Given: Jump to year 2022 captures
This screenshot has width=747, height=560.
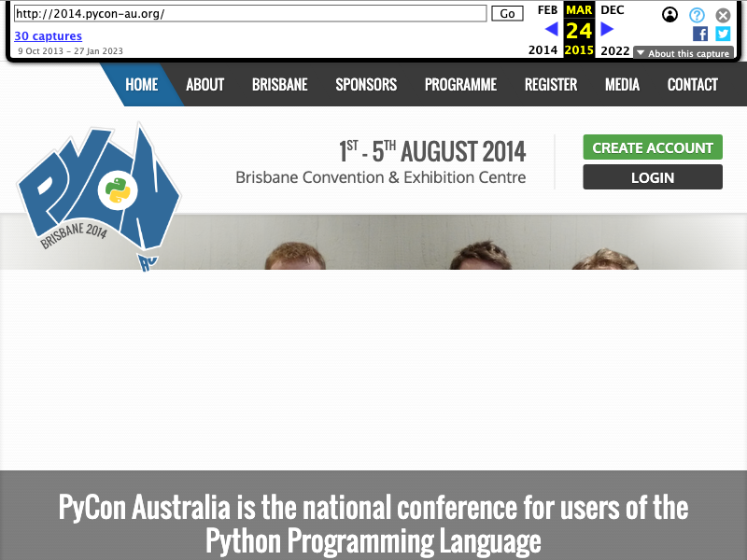Looking at the screenshot, I should (x=615, y=50).
